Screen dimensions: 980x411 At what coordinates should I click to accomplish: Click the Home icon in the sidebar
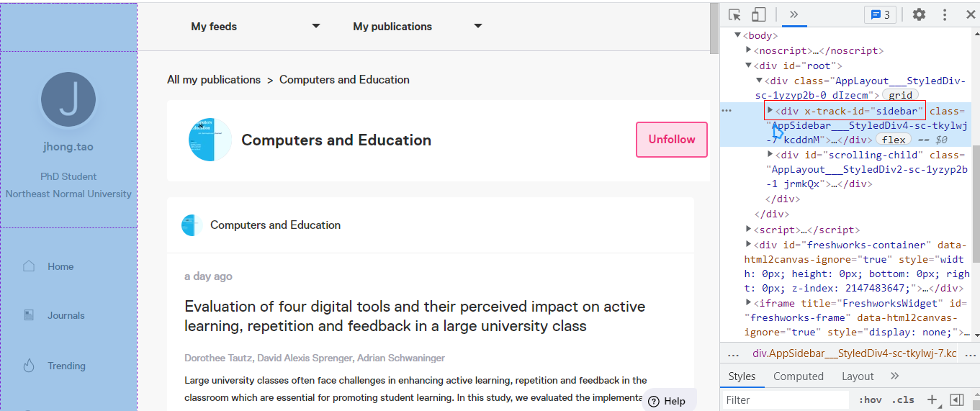tap(29, 266)
